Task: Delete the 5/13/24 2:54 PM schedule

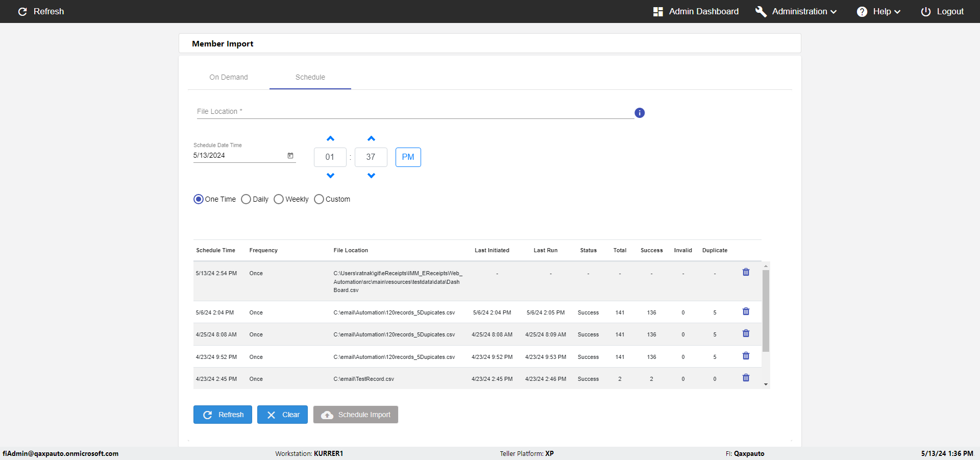Action: pyautogui.click(x=746, y=272)
